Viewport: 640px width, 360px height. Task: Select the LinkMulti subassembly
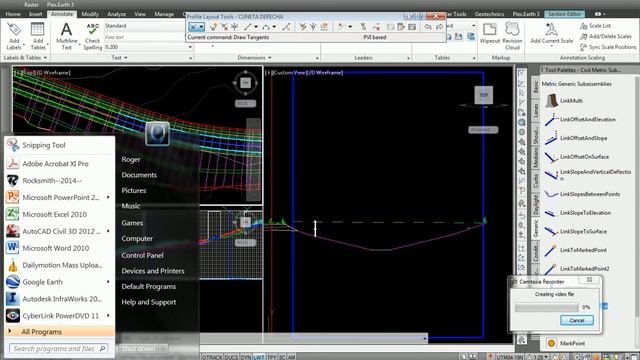tap(563, 100)
